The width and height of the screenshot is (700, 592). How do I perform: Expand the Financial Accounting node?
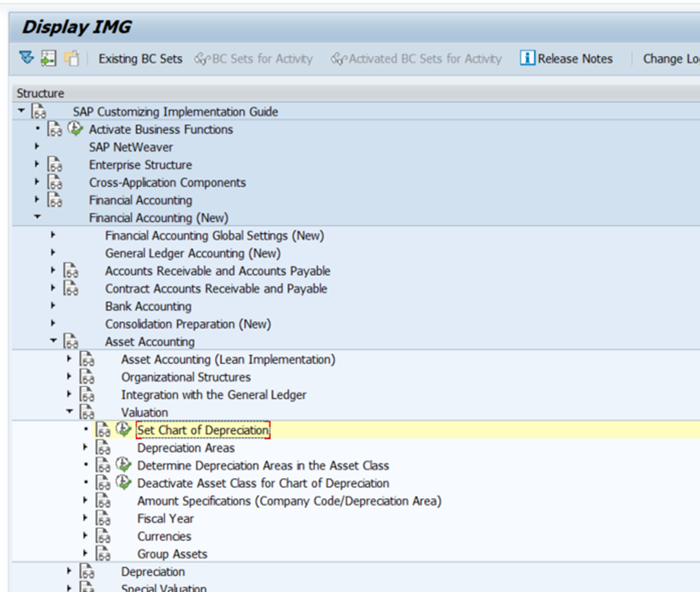[37, 199]
